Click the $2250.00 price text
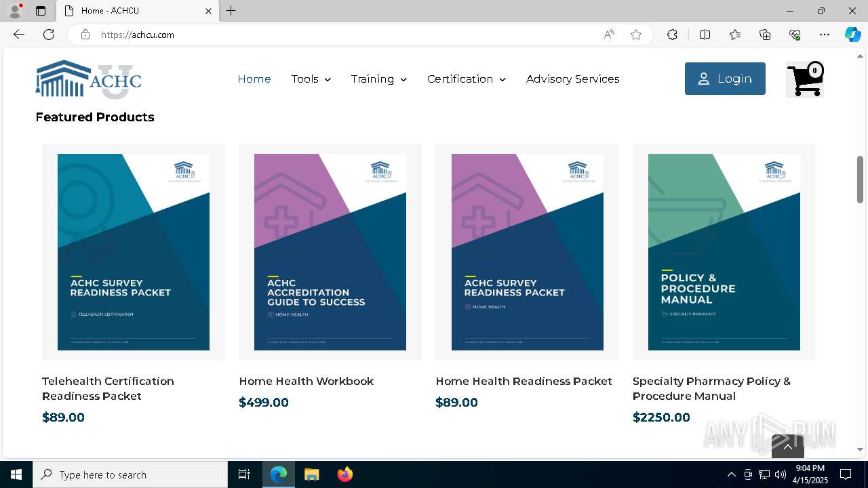Viewport: 868px width, 488px height. (661, 417)
